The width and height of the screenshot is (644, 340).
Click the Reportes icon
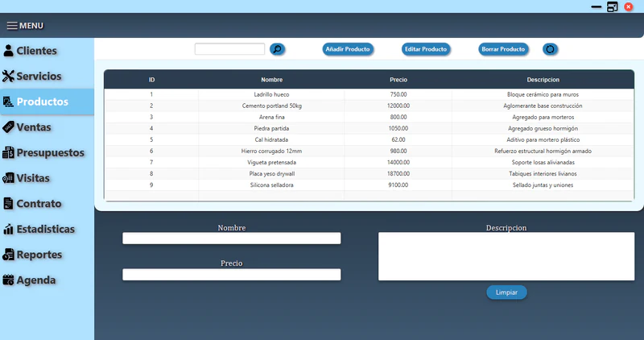click(8, 255)
